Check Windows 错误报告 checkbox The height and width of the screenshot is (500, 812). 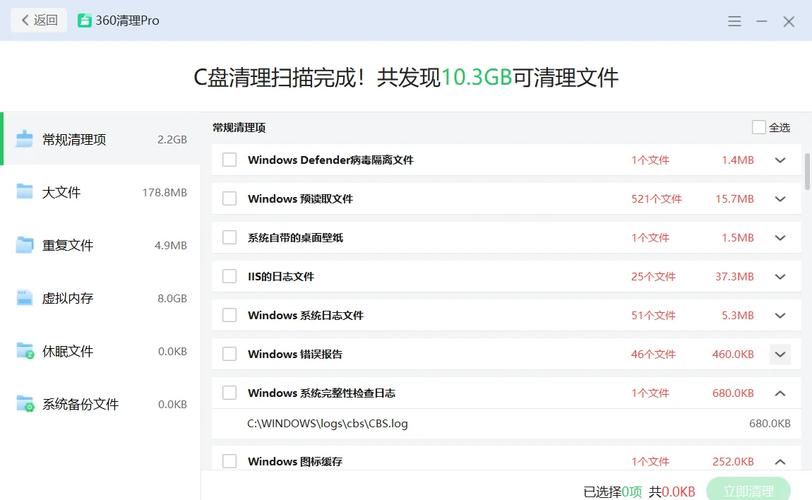tap(229, 354)
